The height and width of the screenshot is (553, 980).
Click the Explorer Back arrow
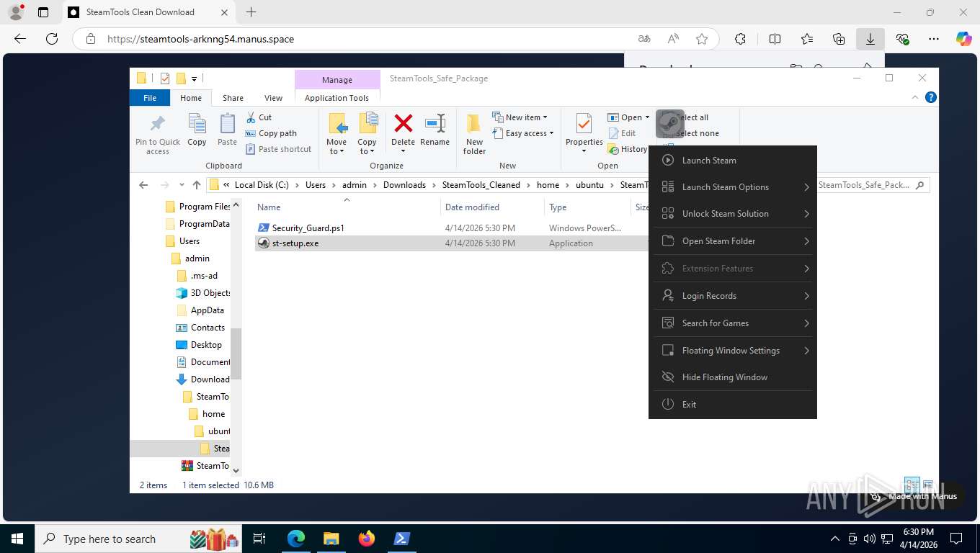pos(143,185)
